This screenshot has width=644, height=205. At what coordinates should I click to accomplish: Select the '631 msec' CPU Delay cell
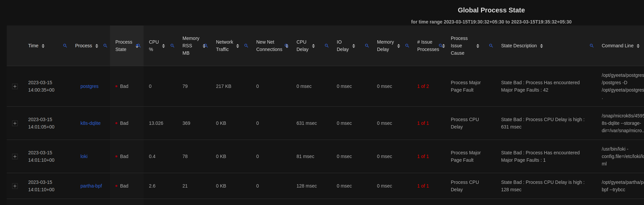tap(307, 123)
